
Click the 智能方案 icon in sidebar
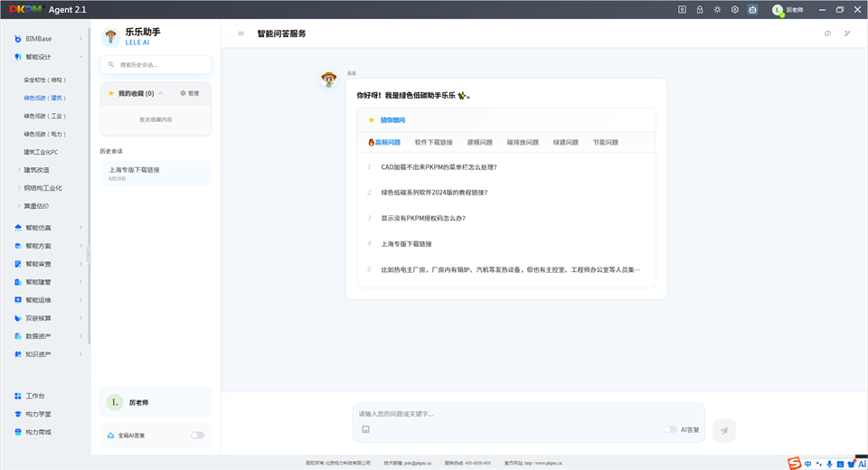(x=18, y=246)
